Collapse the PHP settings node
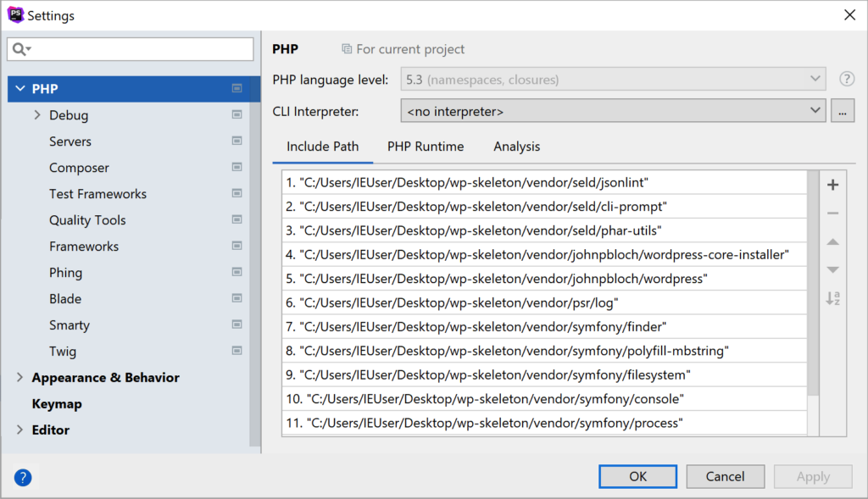Image resolution: width=868 pixels, height=499 pixels. point(20,88)
